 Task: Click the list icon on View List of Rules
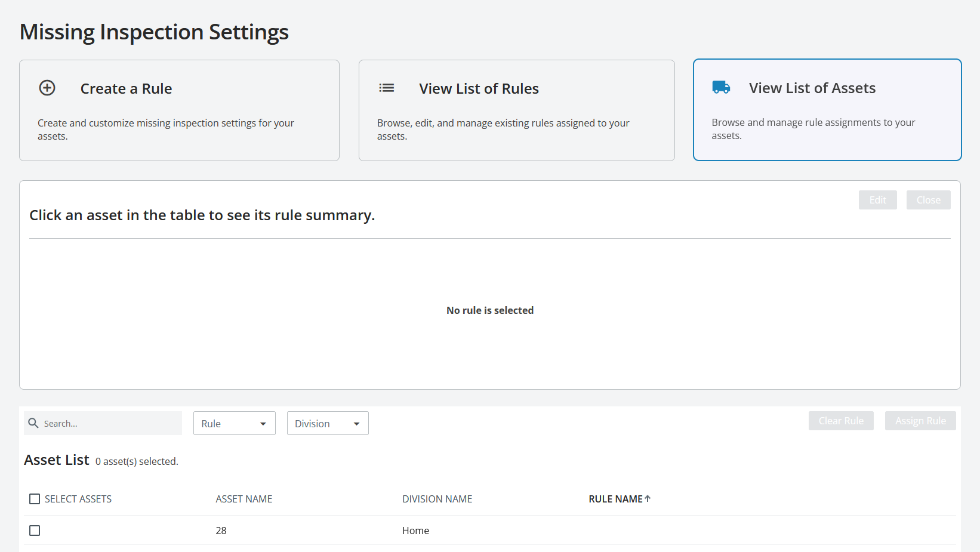click(387, 88)
